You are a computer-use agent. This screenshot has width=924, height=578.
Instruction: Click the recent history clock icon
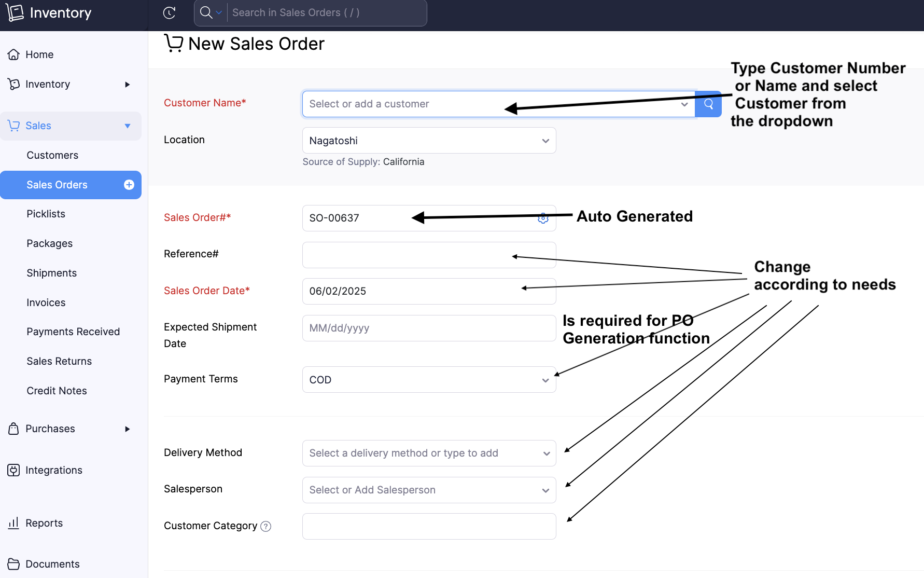169,13
